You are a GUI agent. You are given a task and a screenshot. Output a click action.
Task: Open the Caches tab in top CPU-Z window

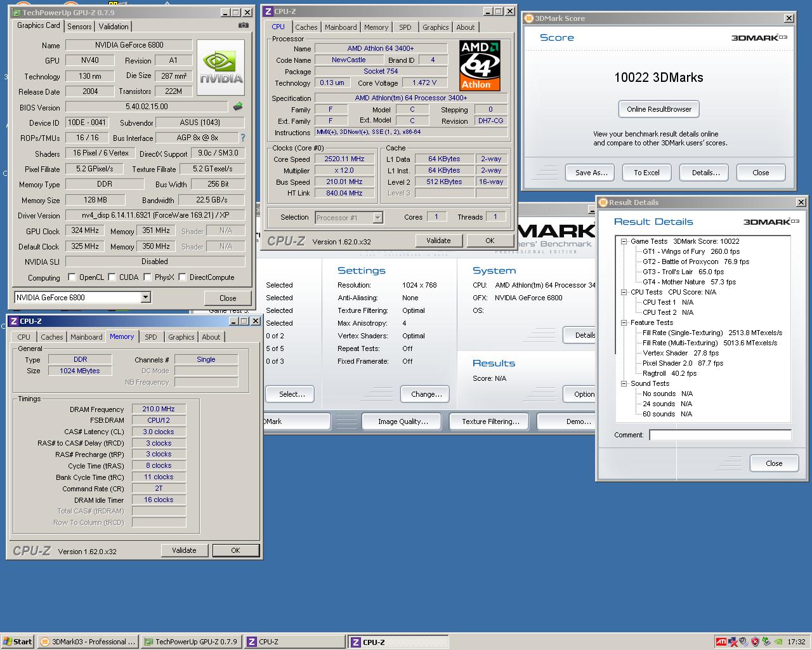[x=306, y=27]
